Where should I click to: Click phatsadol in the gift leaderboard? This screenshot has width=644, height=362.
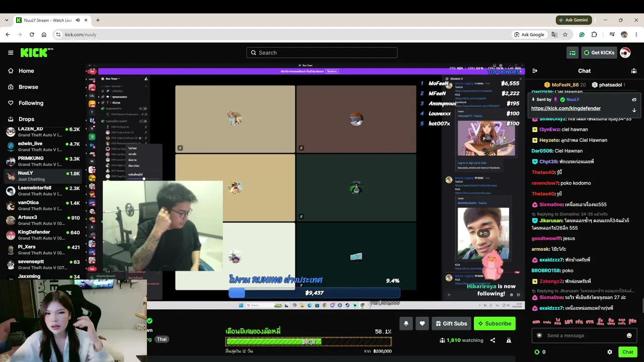pyautogui.click(x=608, y=85)
